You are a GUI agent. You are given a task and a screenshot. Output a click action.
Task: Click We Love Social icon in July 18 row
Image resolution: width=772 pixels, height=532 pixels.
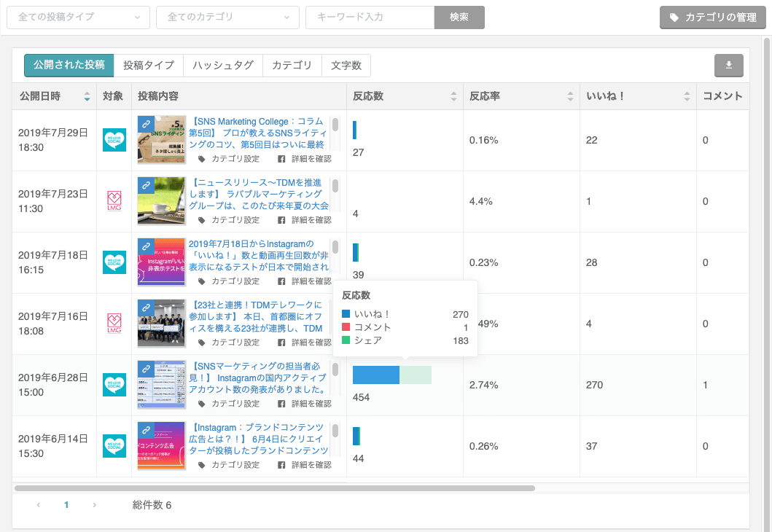tap(114, 262)
